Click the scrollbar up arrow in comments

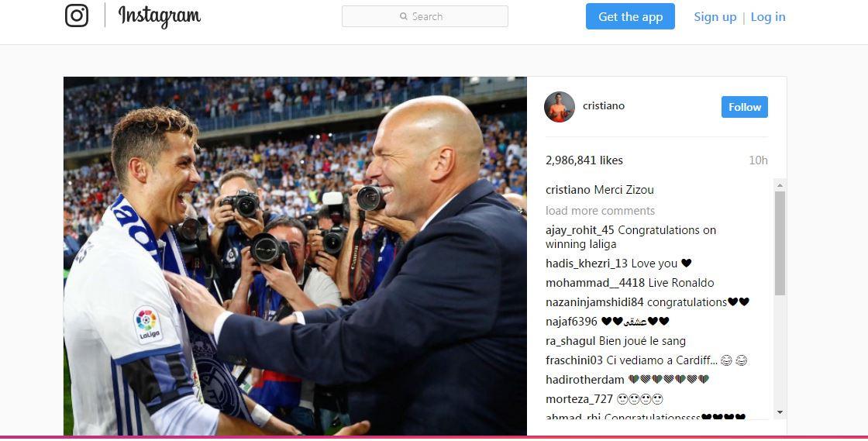780,185
